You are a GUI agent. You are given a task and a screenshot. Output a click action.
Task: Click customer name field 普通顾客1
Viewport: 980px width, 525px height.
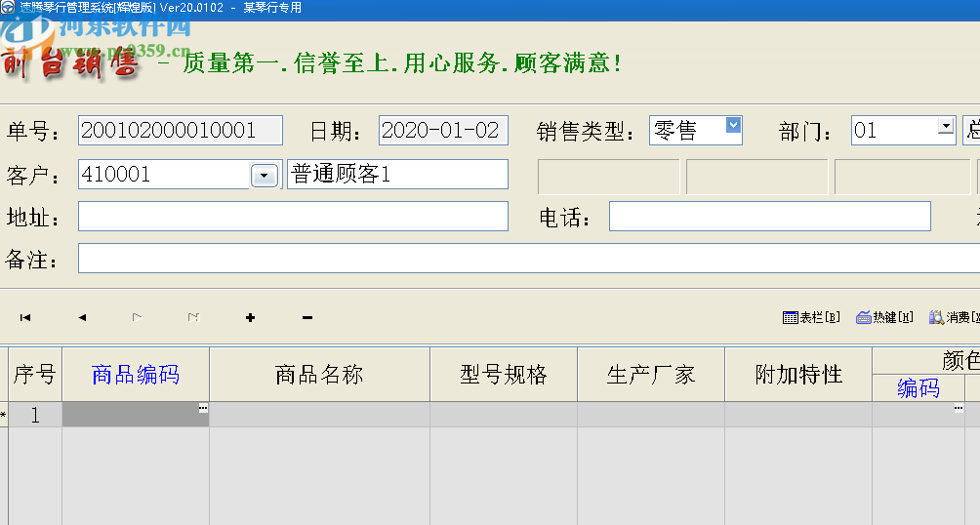[x=397, y=175]
